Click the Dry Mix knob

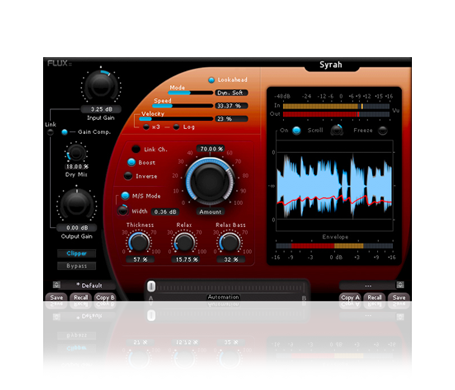click(x=77, y=153)
